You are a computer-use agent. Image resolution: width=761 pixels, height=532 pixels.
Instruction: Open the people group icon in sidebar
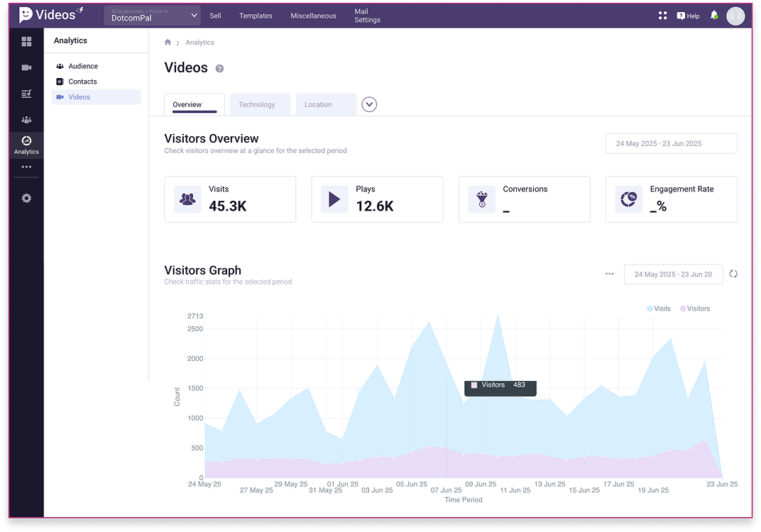click(26, 120)
